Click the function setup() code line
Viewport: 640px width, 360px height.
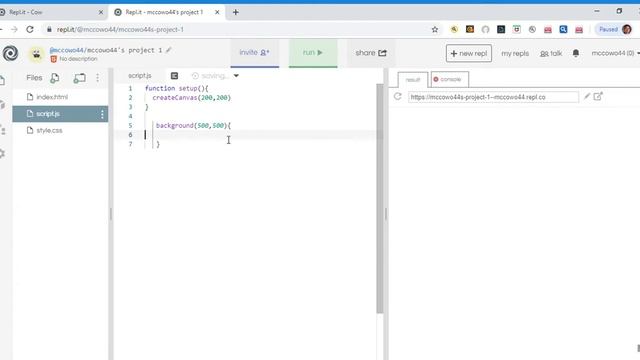177,89
